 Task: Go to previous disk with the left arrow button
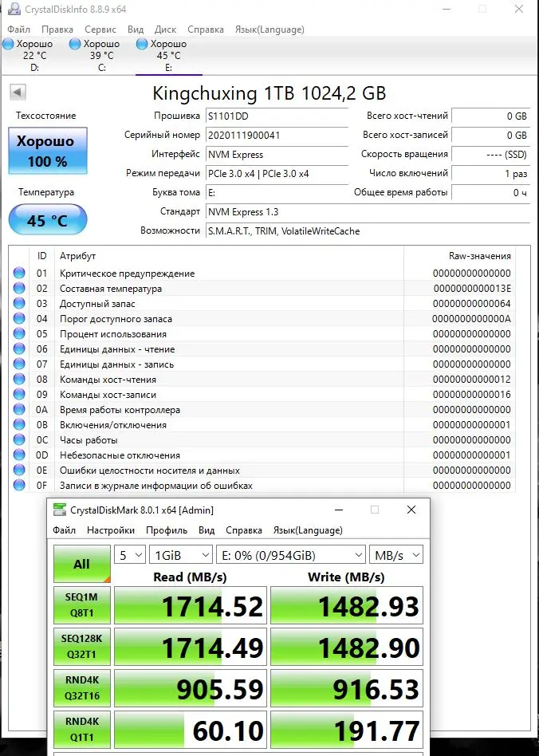[x=18, y=92]
